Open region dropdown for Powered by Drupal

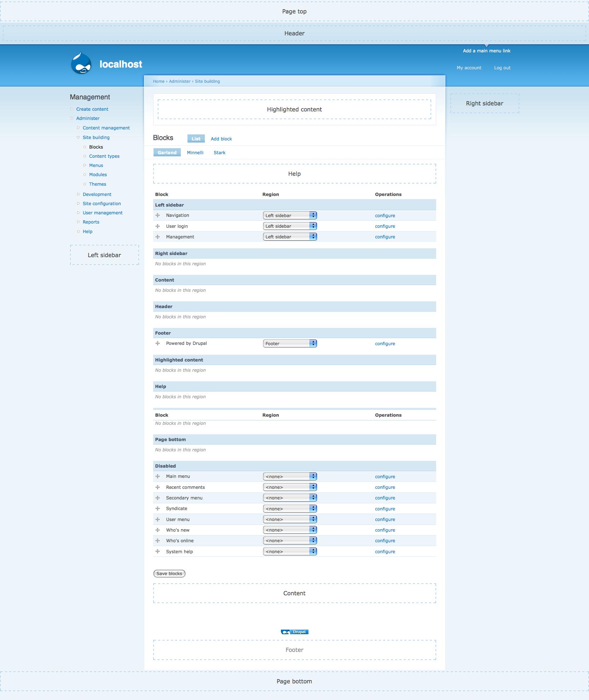[x=290, y=343]
